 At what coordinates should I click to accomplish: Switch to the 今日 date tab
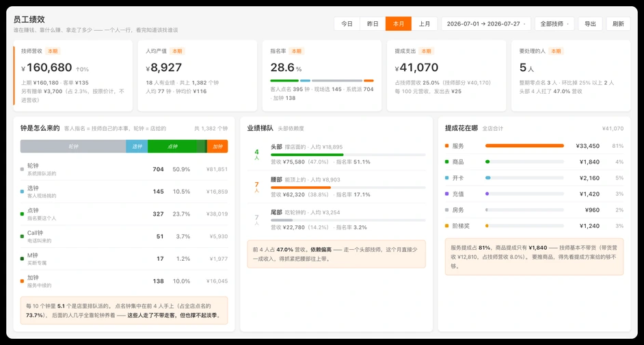point(347,24)
